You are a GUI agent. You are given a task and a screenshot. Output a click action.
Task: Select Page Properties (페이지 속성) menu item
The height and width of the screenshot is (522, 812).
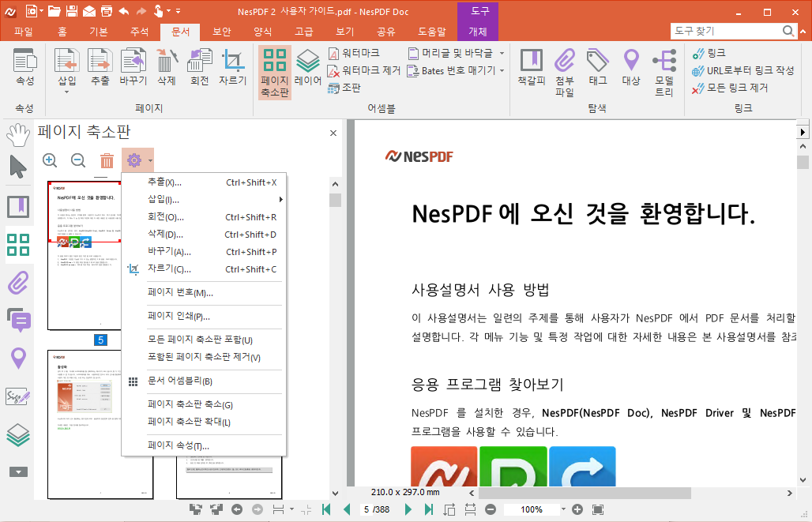click(x=178, y=445)
